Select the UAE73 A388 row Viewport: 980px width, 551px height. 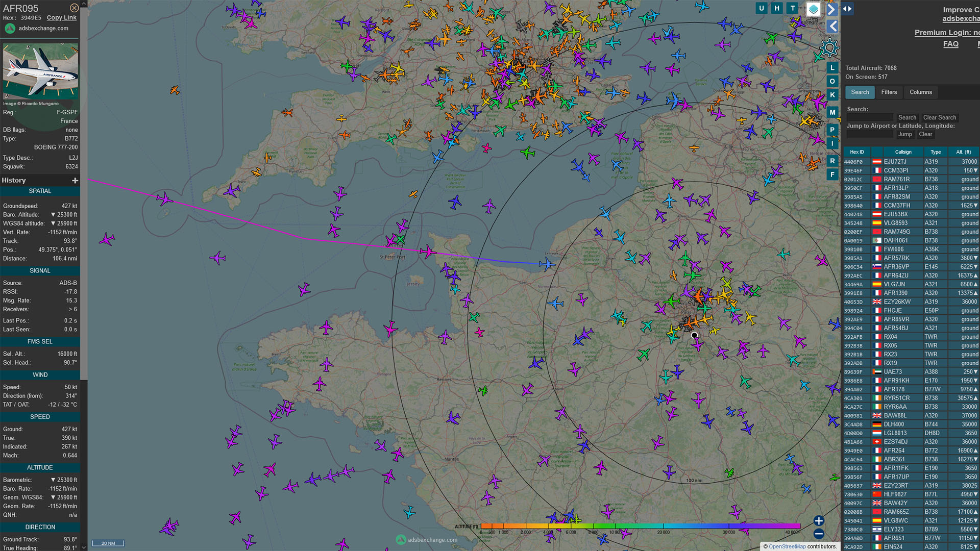coord(911,372)
